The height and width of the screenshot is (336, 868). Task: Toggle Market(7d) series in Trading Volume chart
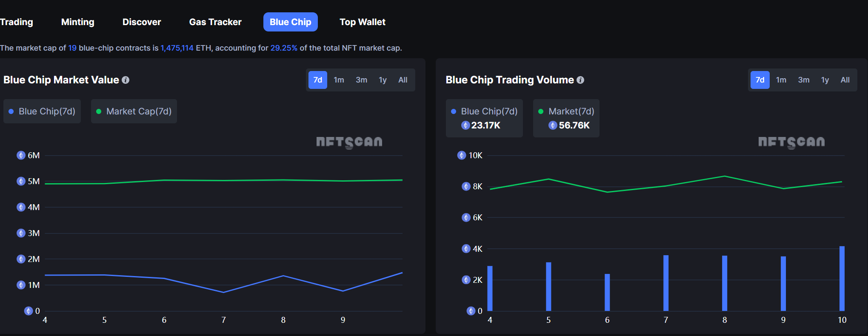point(566,112)
